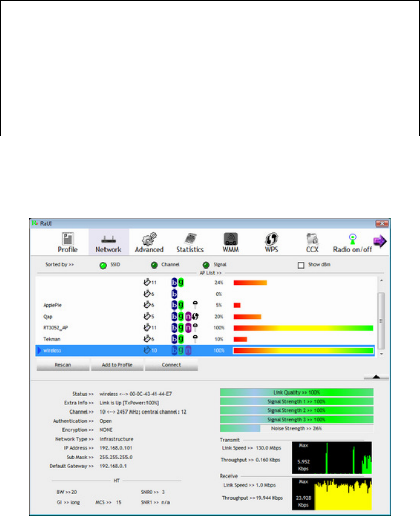Viewport: 420px width, 516px height.
Task: Select the RT3052_AP network row
Action: pos(205,328)
